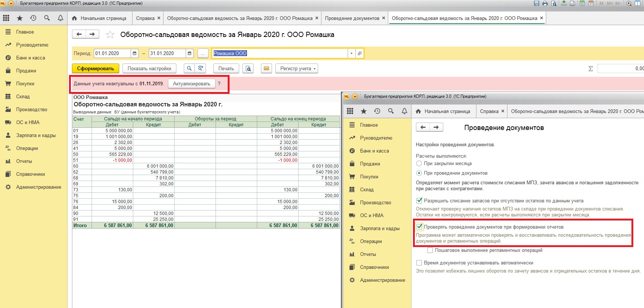Image resolution: width=644 pixels, height=308 pixels.
Task: Open the start date calendar picker
Action: click(x=135, y=53)
